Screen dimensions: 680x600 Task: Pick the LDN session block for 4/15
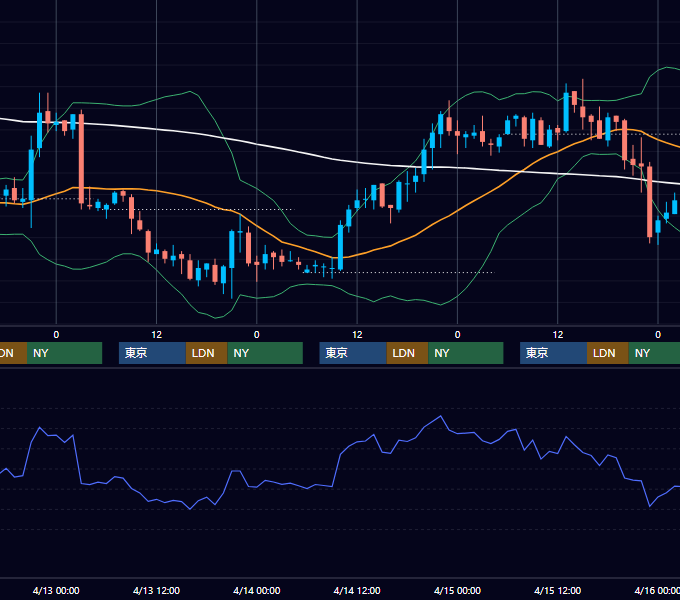coord(608,353)
